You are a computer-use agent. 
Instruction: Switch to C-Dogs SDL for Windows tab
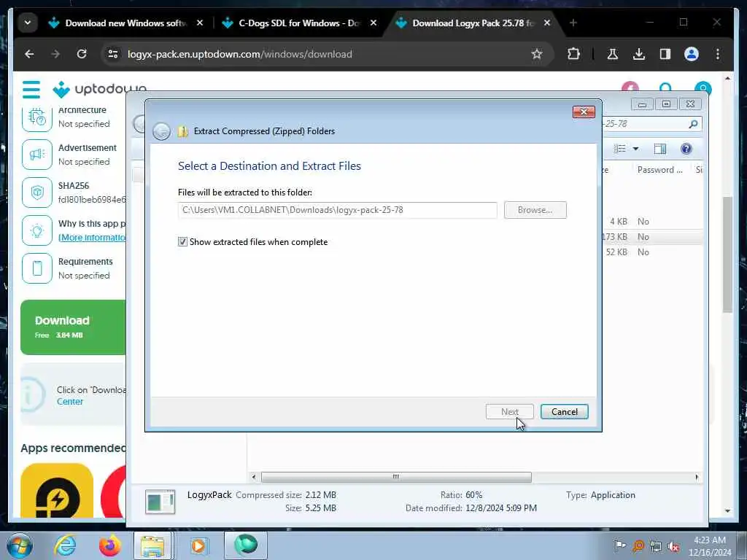(x=298, y=23)
